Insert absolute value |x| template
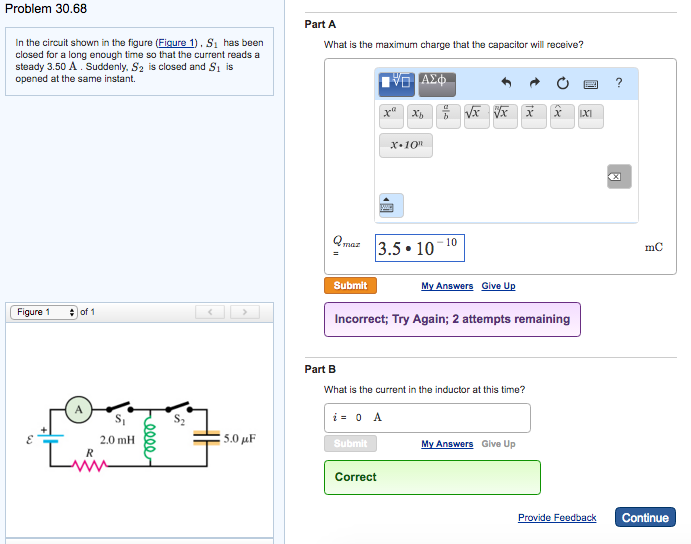The width and height of the screenshot is (691, 544). (591, 116)
